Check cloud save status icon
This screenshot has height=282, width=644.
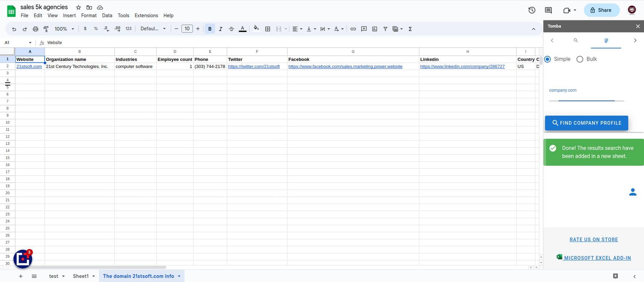[100, 7]
